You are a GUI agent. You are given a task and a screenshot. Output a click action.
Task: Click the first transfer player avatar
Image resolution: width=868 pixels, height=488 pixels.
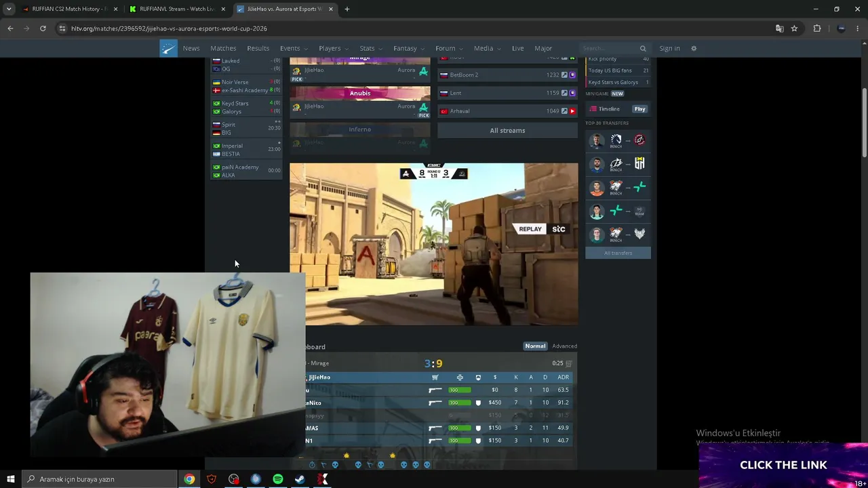pyautogui.click(x=597, y=140)
